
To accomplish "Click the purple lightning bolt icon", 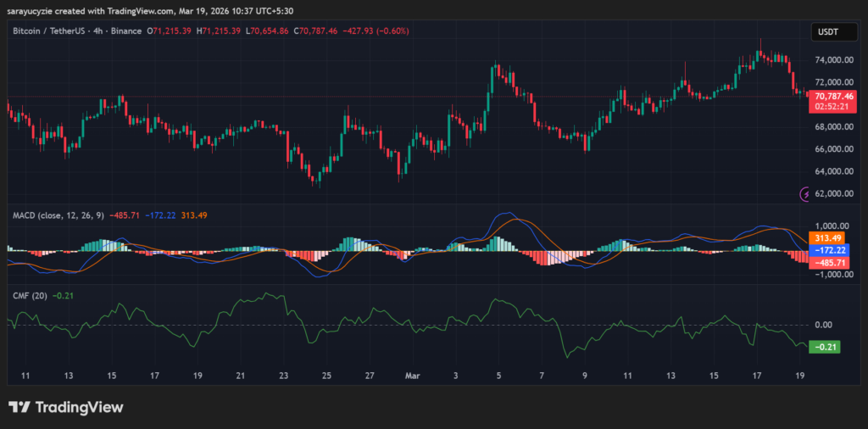I will (x=805, y=194).
